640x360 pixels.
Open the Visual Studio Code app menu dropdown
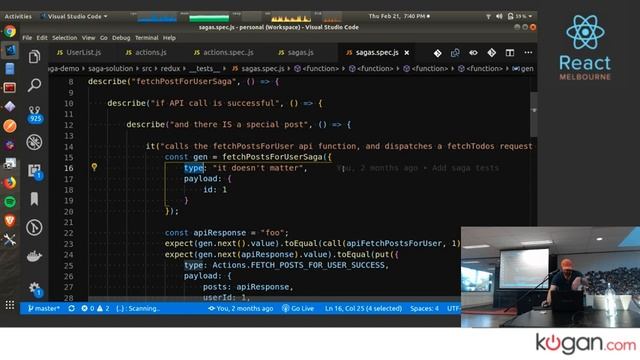(74, 16)
